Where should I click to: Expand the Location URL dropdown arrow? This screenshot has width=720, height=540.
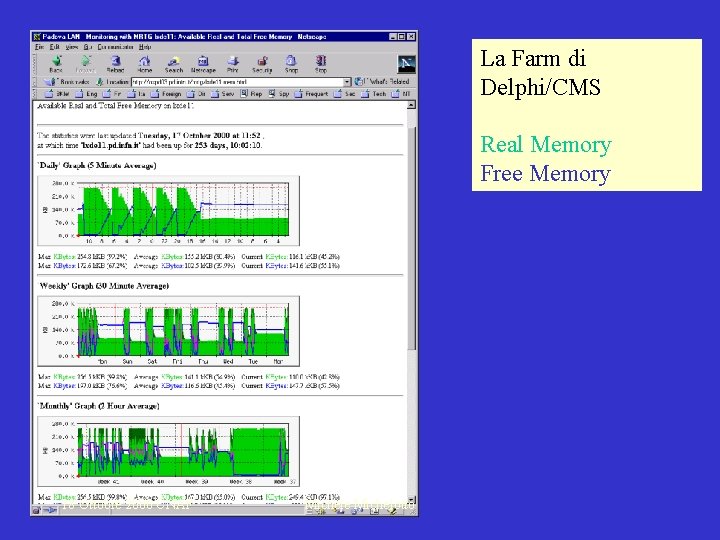tap(347, 82)
